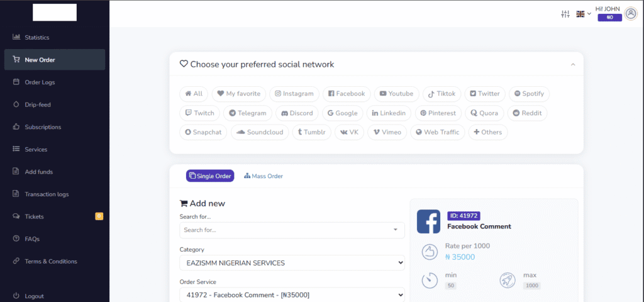The image size is (644, 302).
Task: Filter services by Youtube
Action: 397,94
